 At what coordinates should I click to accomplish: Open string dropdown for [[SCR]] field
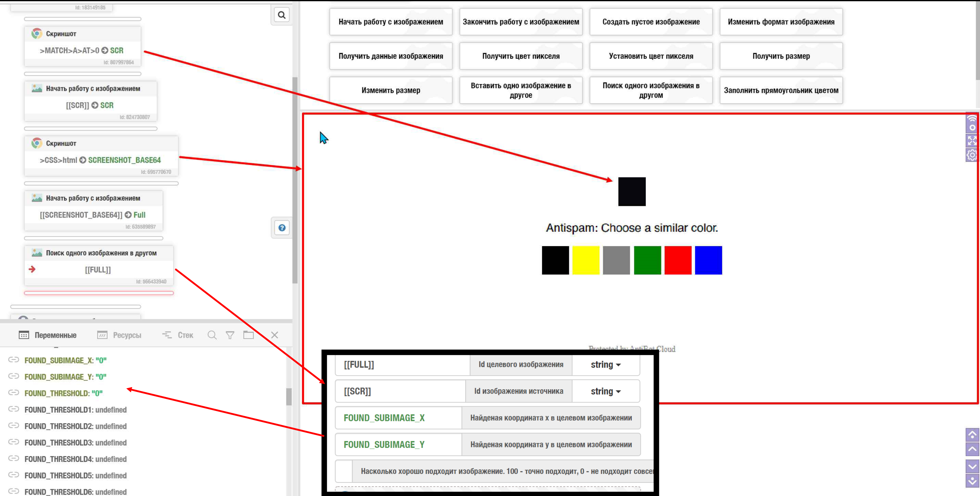pyautogui.click(x=605, y=391)
